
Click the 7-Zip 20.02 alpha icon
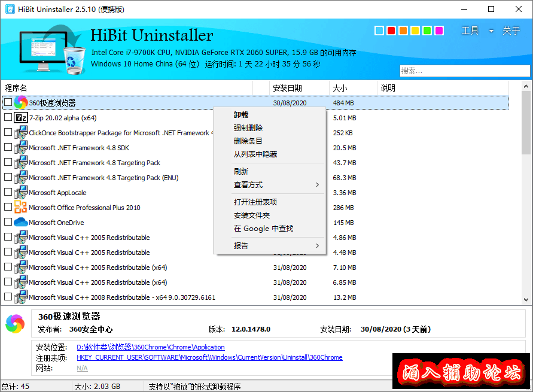tap(21, 118)
